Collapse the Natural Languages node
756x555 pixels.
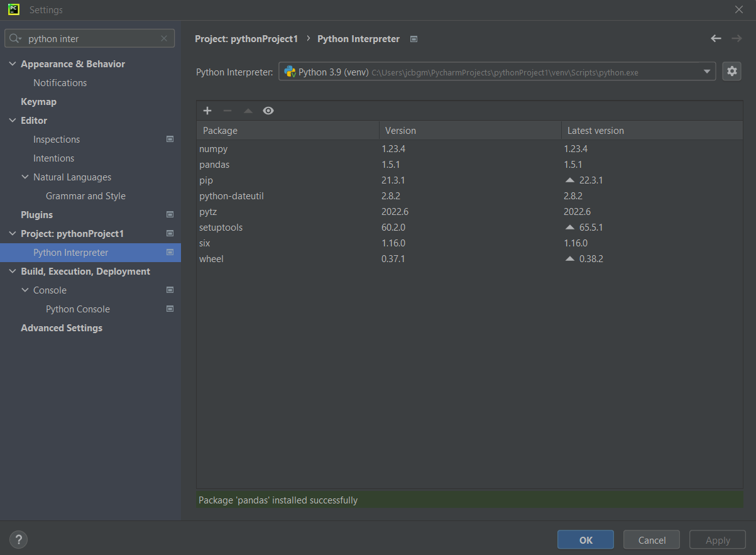tap(25, 177)
